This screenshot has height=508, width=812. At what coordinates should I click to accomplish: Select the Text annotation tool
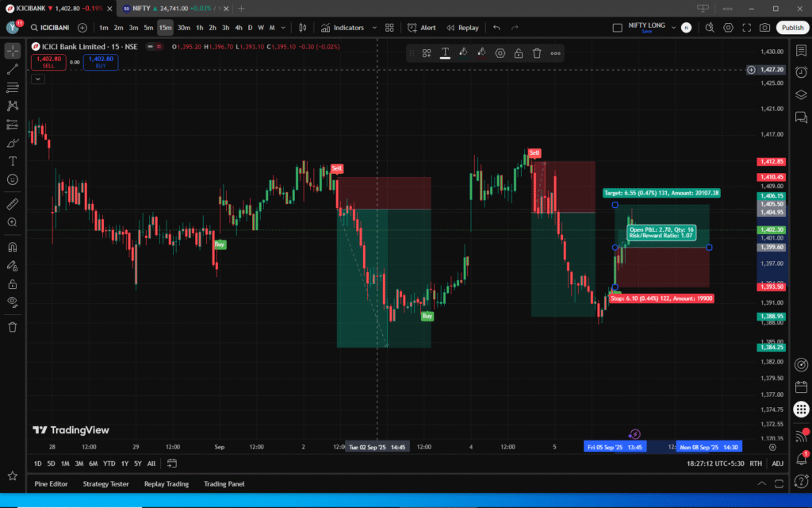[x=13, y=161]
